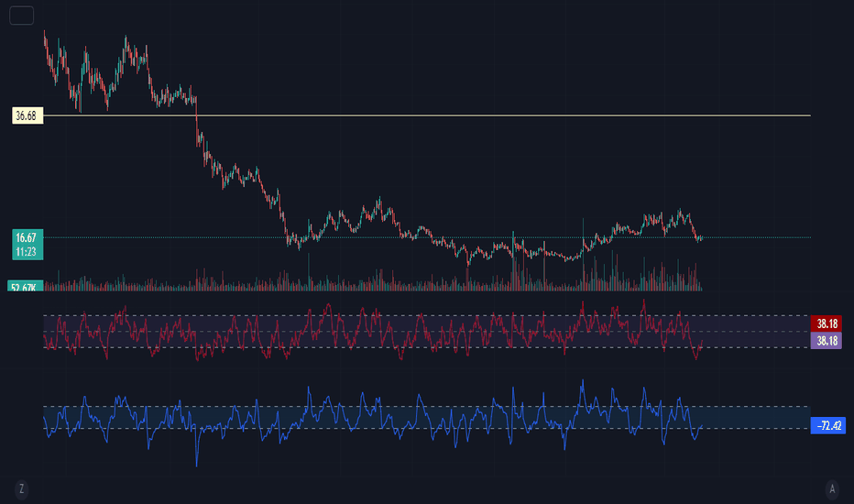
Task: Click the 11:23 countdown timer label
Action: click(27, 252)
